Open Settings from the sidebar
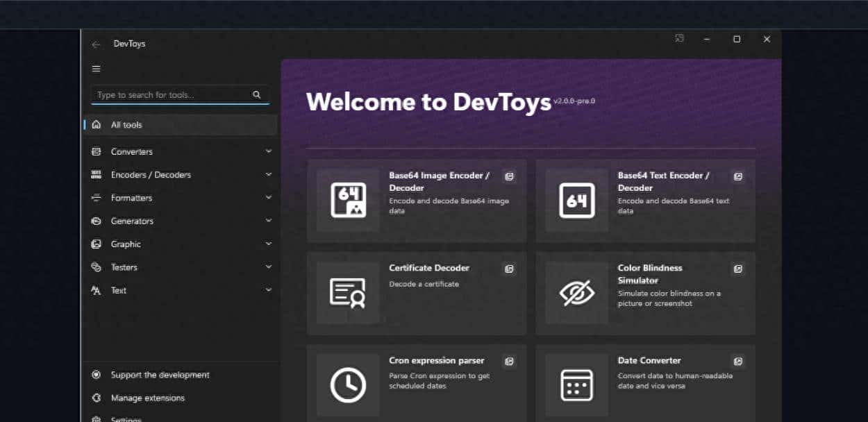 (126, 419)
